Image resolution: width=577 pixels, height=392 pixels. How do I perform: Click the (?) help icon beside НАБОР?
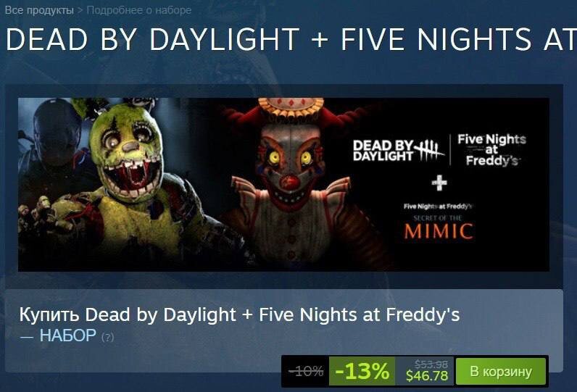(x=107, y=337)
